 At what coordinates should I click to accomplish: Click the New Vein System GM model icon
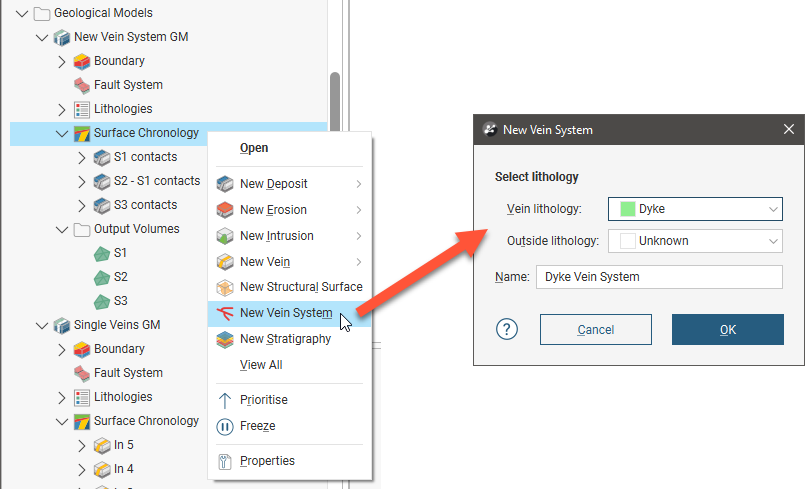point(62,37)
